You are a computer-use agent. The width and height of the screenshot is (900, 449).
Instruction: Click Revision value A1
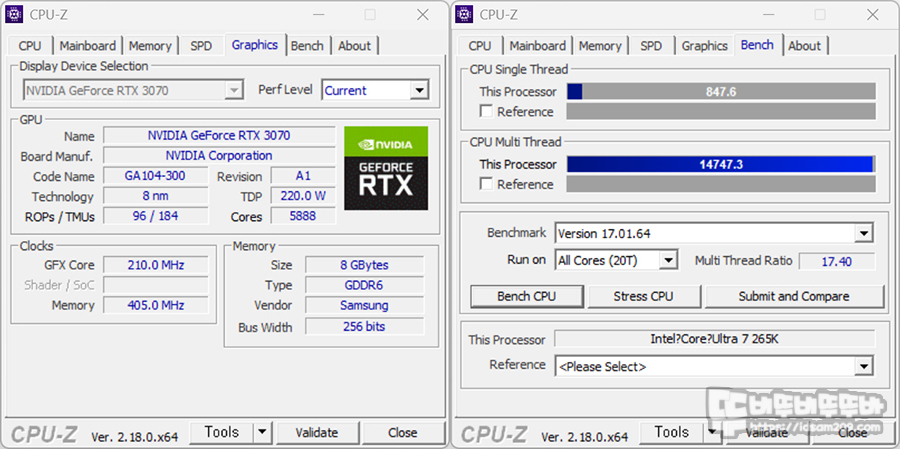[x=303, y=176]
